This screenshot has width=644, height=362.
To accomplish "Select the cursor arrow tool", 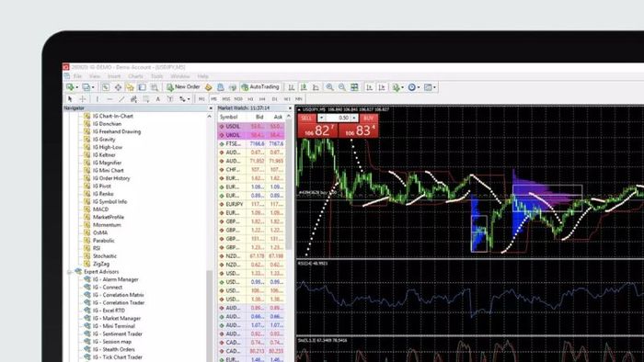I will tap(70, 99).
